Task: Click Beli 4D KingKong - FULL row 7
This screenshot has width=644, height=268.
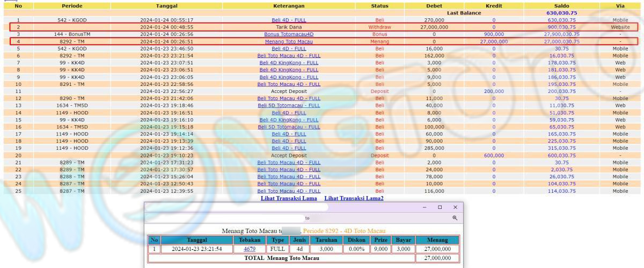Action: [289, 63]
